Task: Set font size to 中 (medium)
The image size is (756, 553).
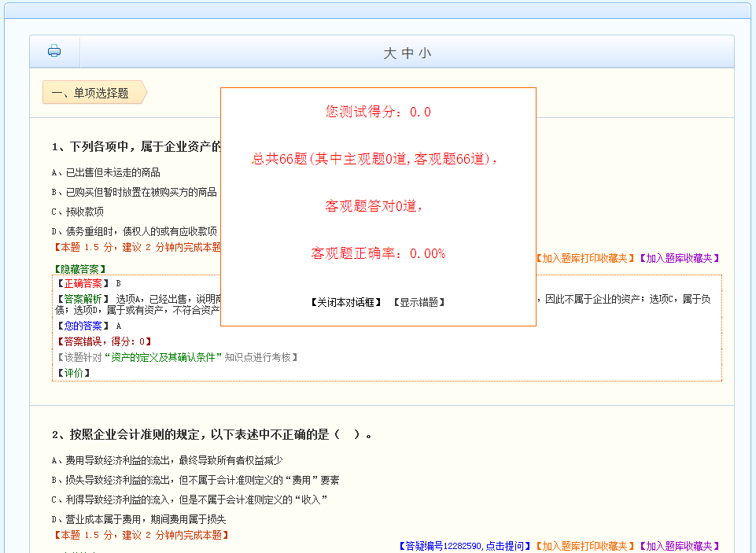Action: click(x=408, y=53)
